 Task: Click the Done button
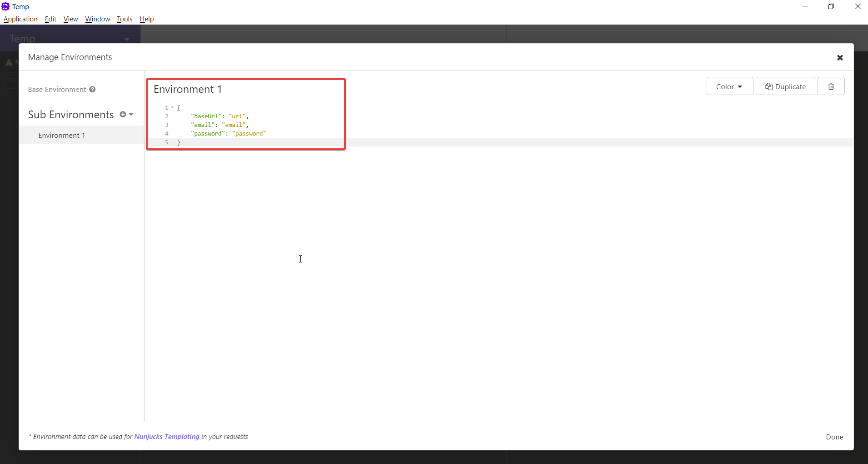pos(834,437)
